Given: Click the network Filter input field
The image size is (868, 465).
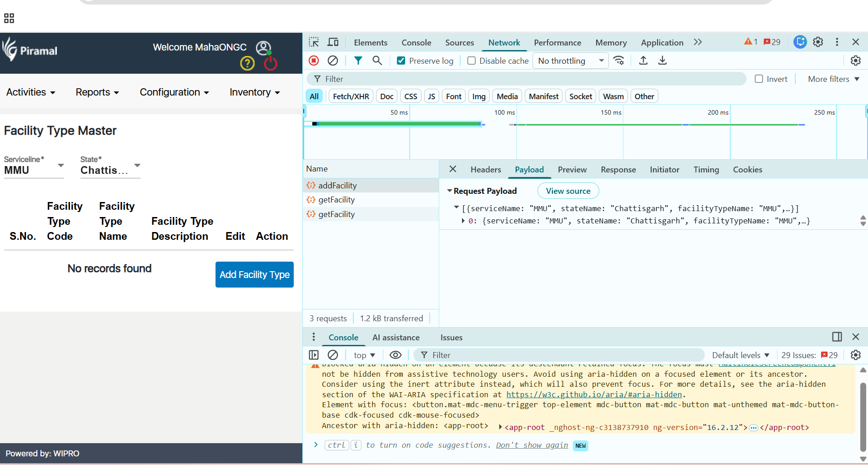Looking at the screenshot, I should tap(532, 79).
